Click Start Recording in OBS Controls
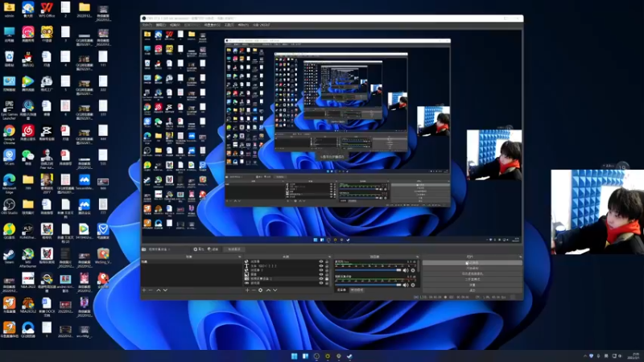Screen dimensions: 644x362 point(473,269)
